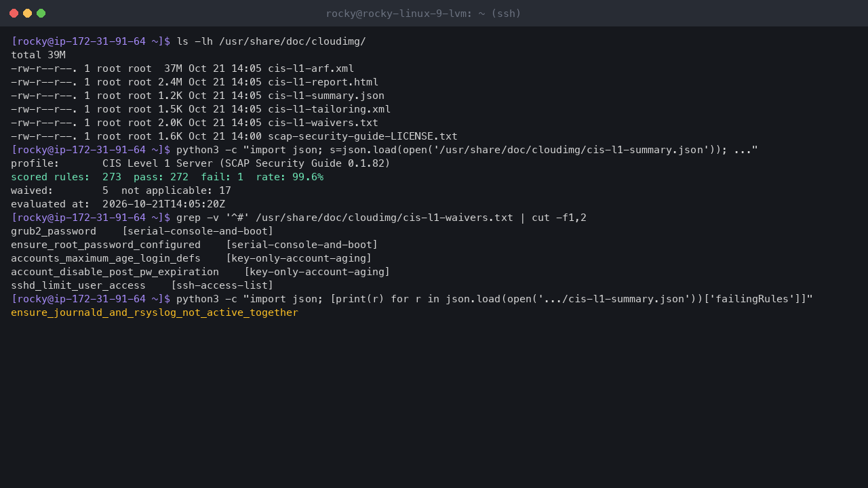Screen dimensions: 868x488
Task: Click the waiver rule accounts_maximum_age_login_defs
Action: click(106, 258)
